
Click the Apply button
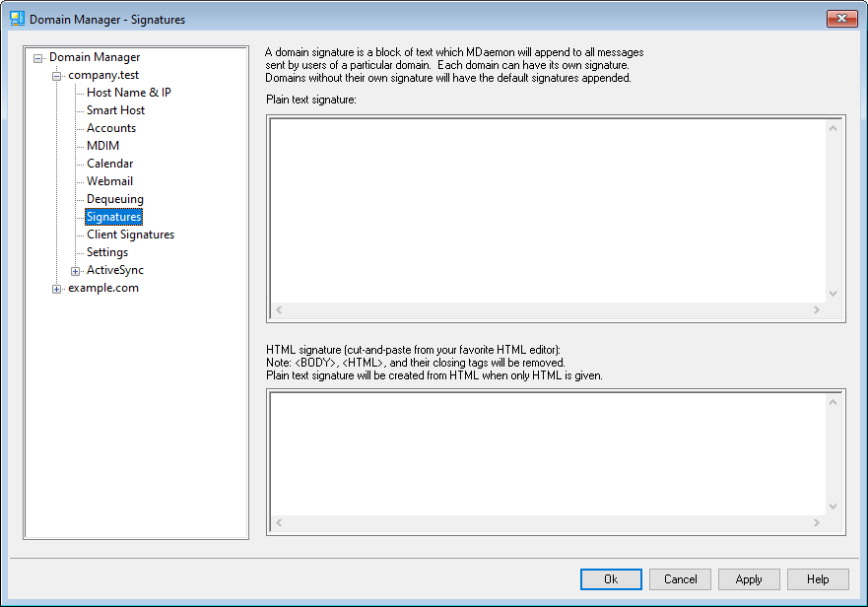click(x=749, y=579)
